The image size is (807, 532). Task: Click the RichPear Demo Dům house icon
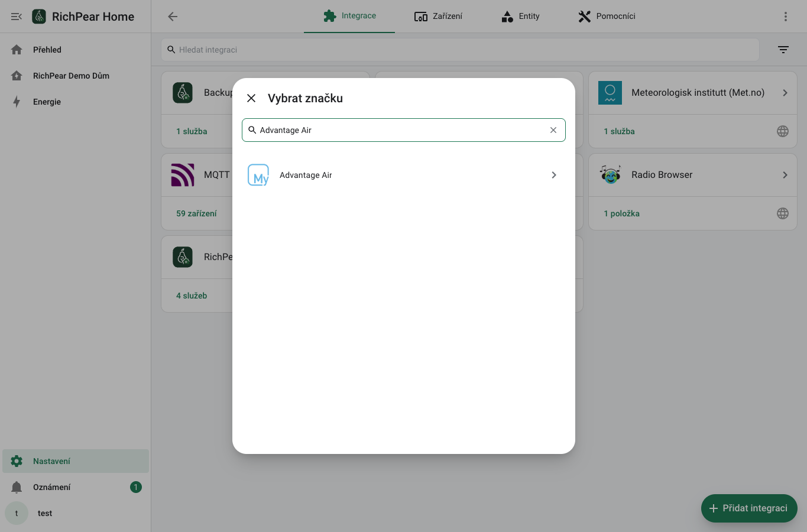pos(17,76)
